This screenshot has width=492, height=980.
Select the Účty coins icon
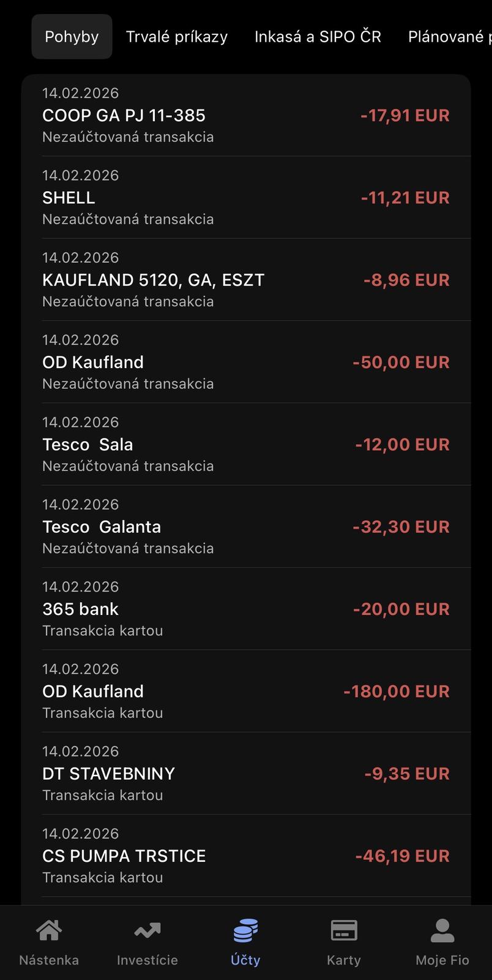(245, 931)
